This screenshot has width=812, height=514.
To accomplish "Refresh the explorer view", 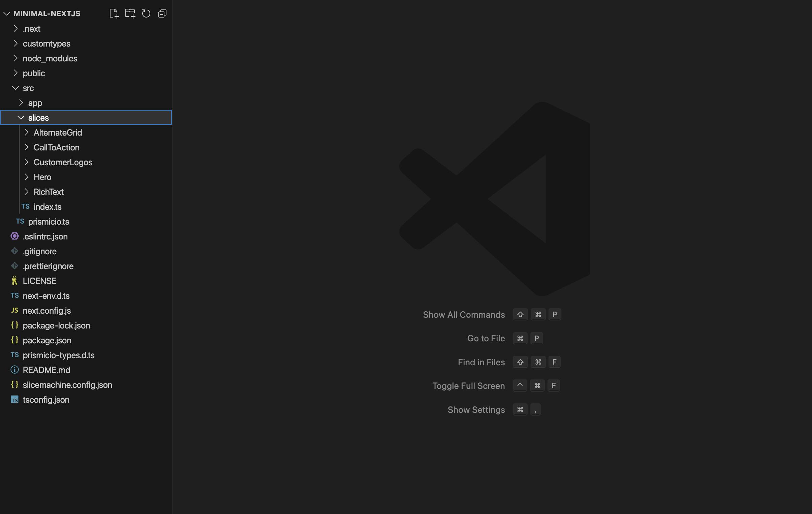I will click(x=146, y=13).
